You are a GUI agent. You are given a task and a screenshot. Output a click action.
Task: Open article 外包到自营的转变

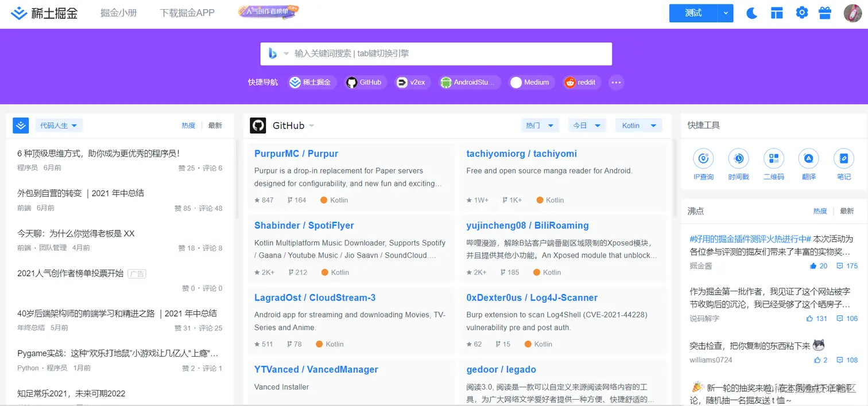click(x=81, y=193)
